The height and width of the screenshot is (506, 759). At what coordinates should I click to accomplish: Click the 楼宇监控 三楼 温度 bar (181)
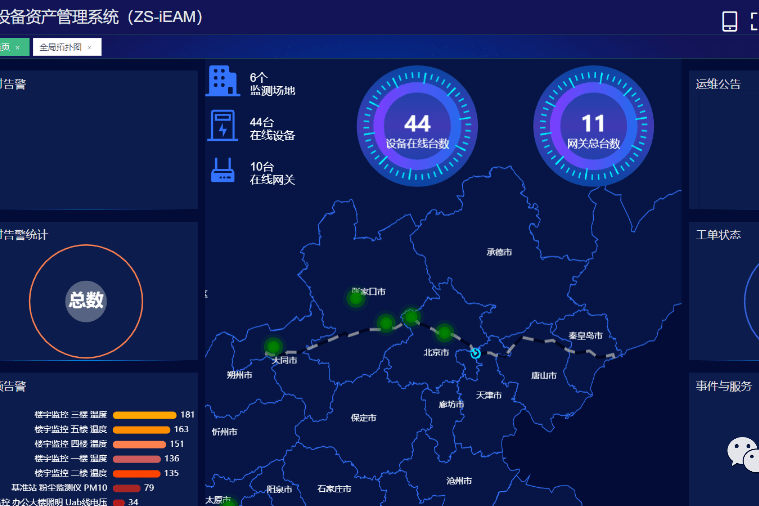point(144,415)
